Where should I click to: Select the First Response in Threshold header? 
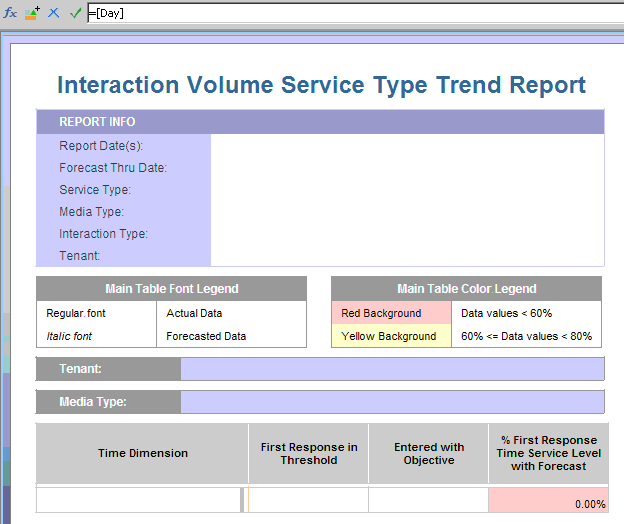(308, 453)
